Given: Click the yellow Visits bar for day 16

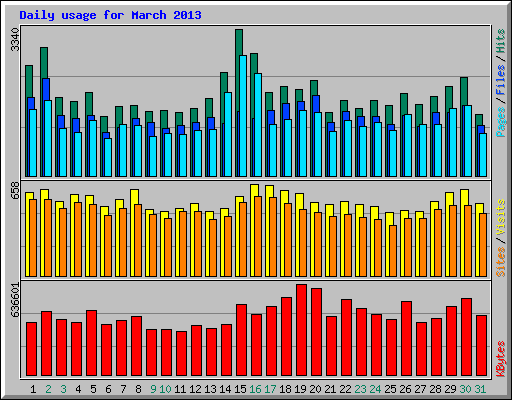Looking at the screenshot, I should [x=254, y=190].
